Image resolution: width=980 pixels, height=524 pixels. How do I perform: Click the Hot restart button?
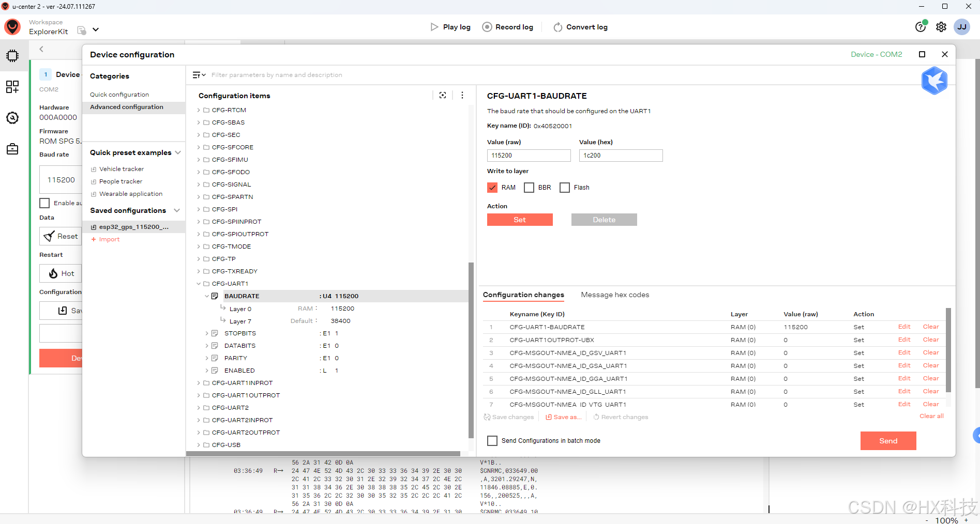coord(61,273)
